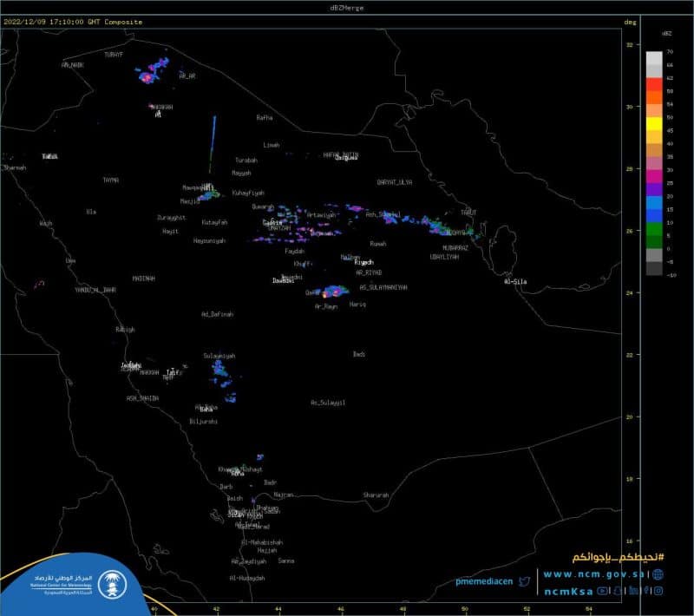The width and height of the screenshot is (694, 616).
Task: Click the Rafha city label
Action: click(x=265, y=117)
